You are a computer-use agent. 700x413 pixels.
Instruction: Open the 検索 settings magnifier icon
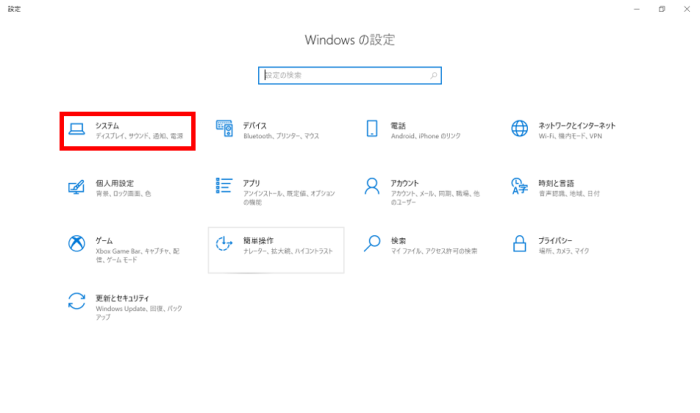372,244
